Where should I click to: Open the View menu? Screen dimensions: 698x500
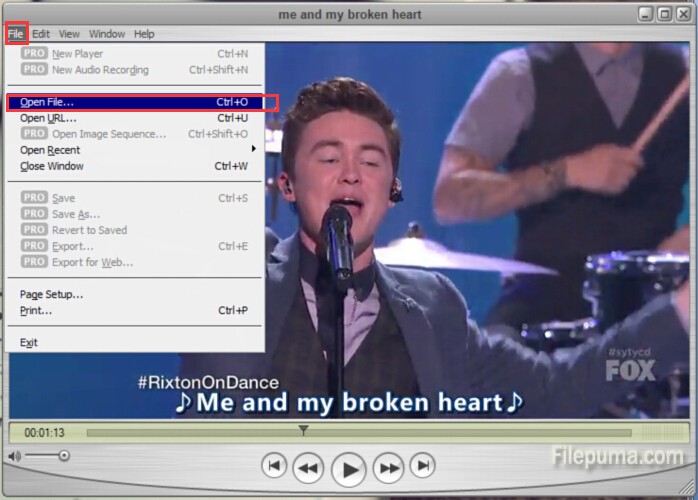(x=69, y=34)
